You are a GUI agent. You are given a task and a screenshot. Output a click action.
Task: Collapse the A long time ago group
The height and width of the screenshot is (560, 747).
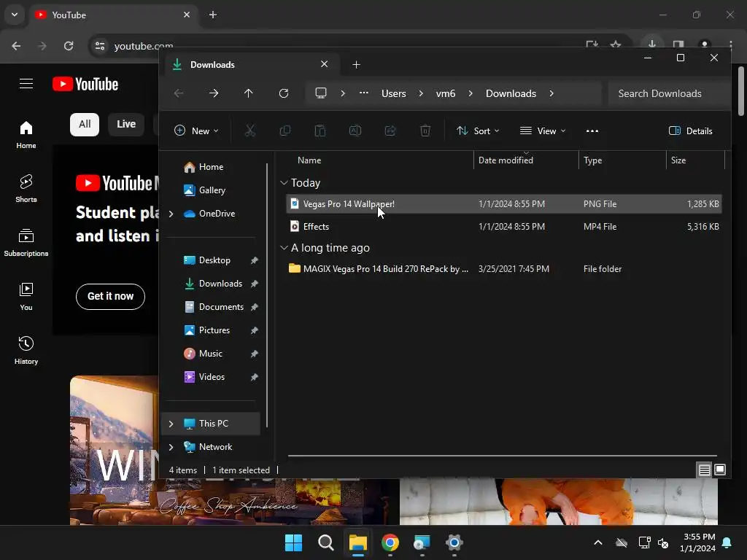[x=284, y=248]
